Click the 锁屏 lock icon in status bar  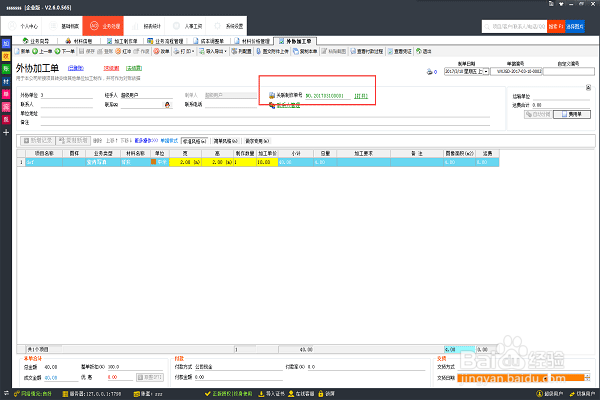point(321,393)
